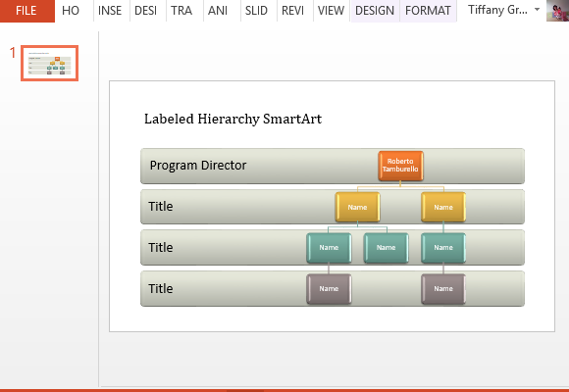
Task: Open the FILE backstage tab
Action: [x=26, y=11]
